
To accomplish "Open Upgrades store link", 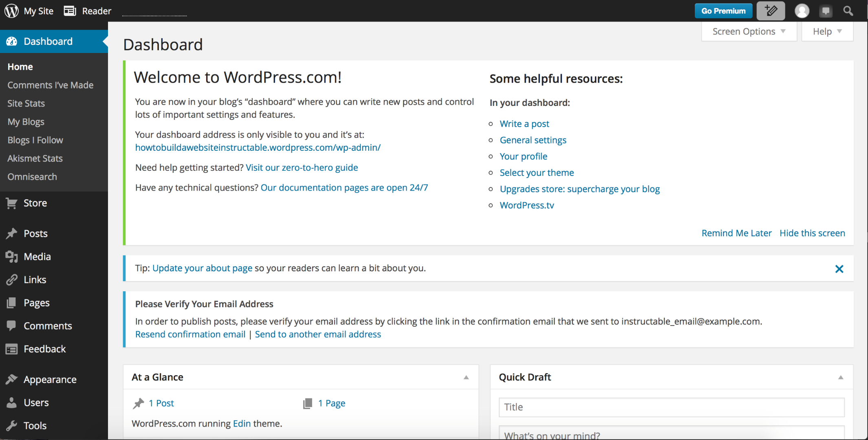I will [x=580, y=189].
